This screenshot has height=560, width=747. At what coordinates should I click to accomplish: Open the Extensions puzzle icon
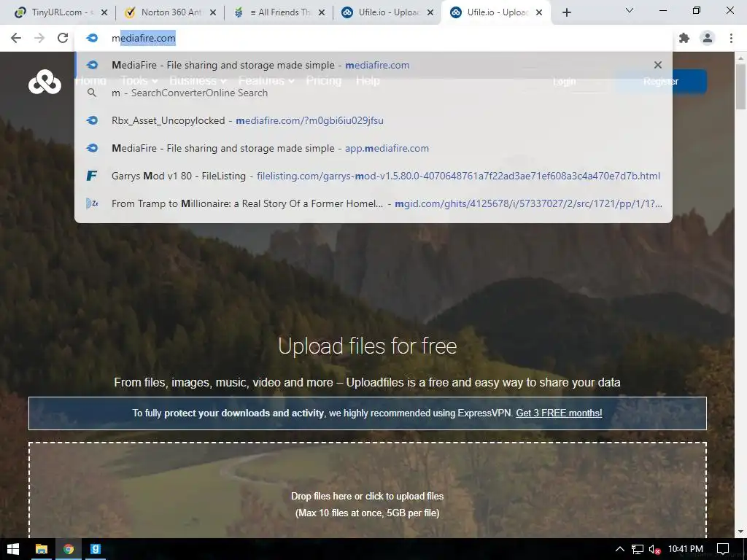684,38
